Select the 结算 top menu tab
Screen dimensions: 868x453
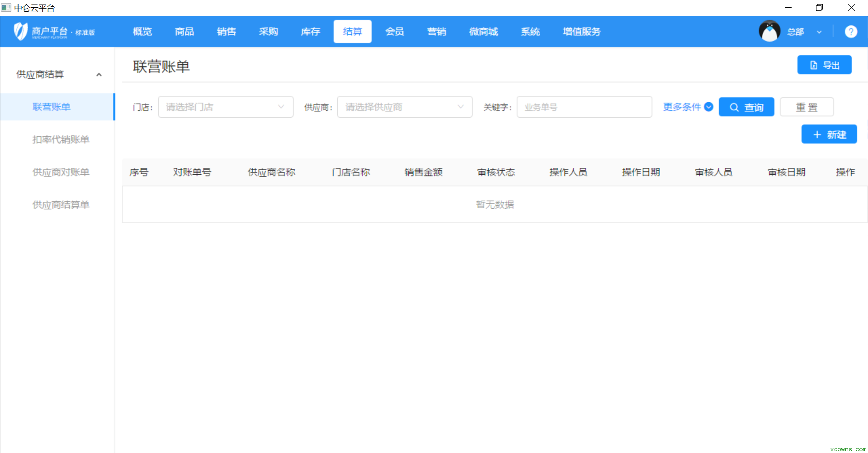click(353, 32)
